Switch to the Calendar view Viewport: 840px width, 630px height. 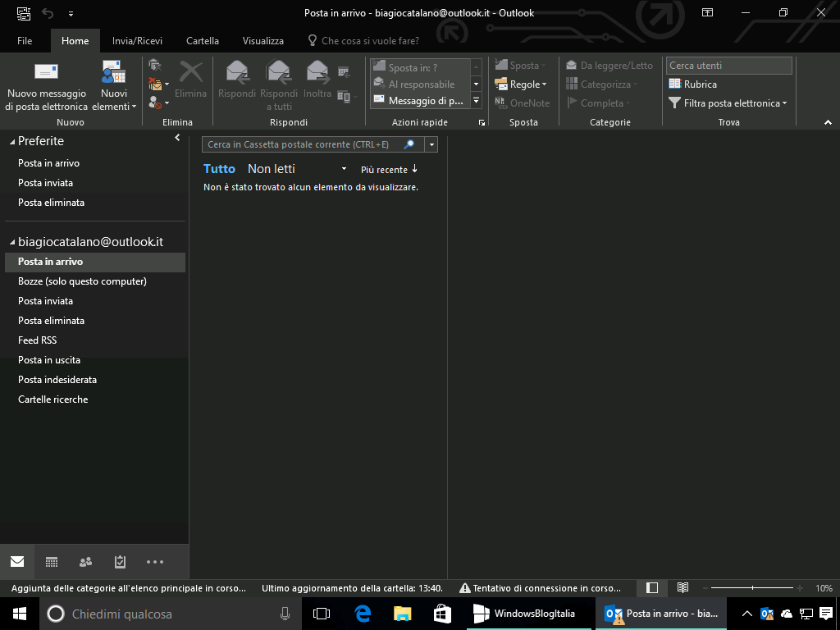click(x=51, y=562)
